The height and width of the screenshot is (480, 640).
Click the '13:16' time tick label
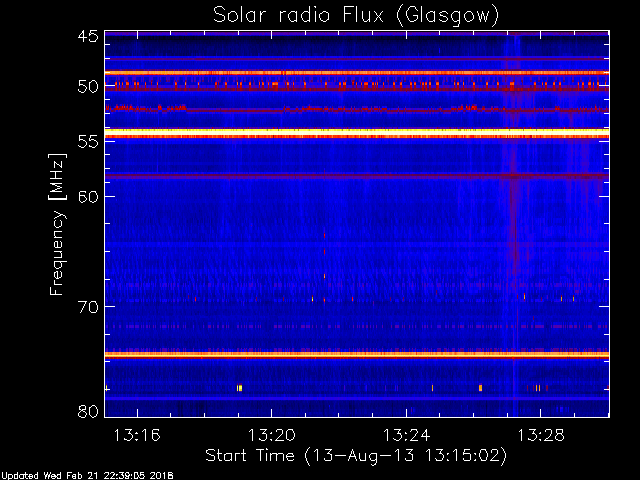tap(137, 435)
